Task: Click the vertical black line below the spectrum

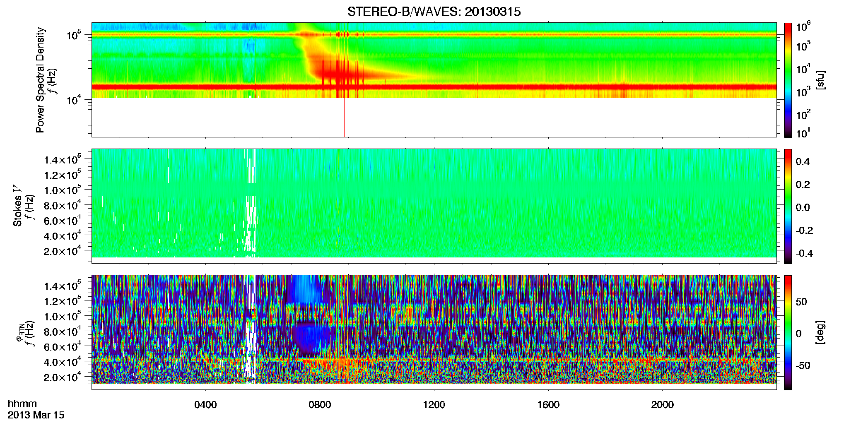Action: 344,118
